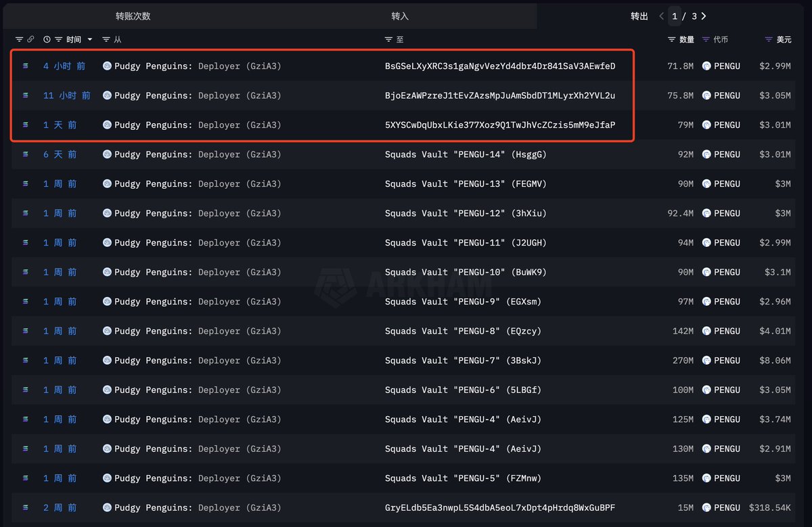The height and width of the screenshot is (527, 812).
Task: Go to next page of transfers
Action: [x=704, y=16]
